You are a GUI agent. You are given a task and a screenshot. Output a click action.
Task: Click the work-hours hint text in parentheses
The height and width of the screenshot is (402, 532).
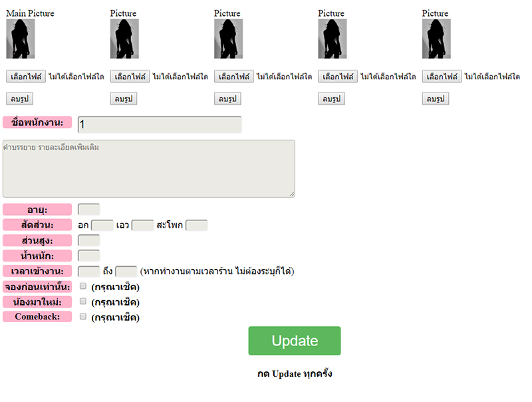tap(217, 272)
